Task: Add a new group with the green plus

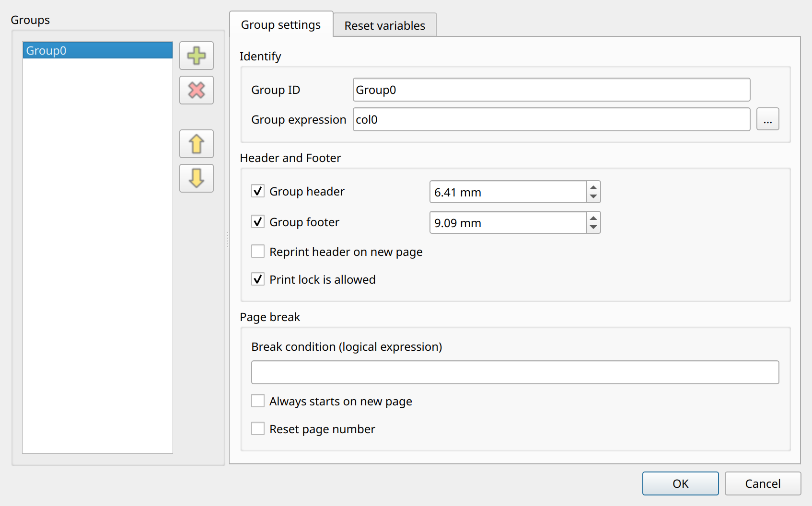Action: click(x=197, y=56)
